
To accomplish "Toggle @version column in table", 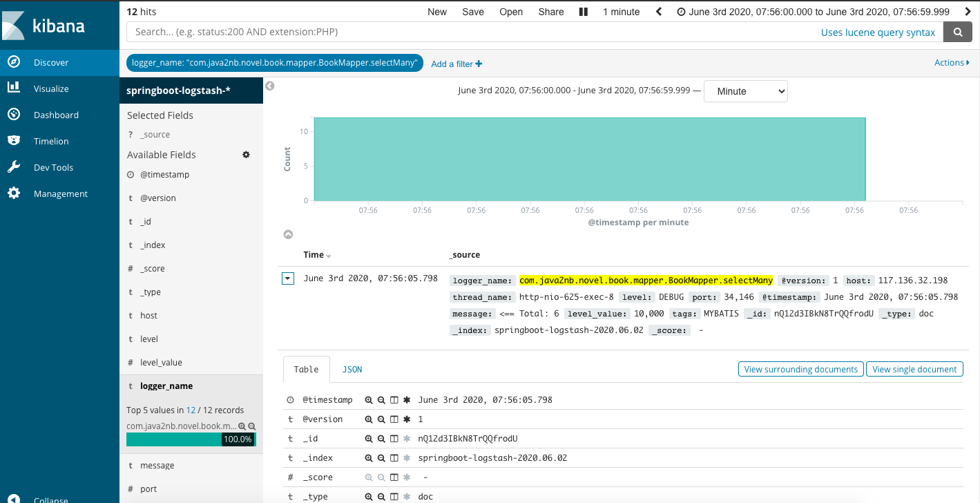I will (394, 419).
